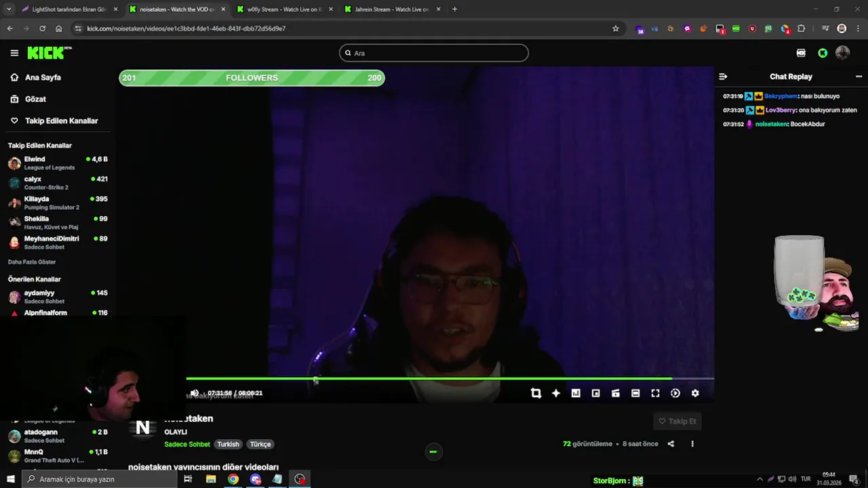The width and height of the screenshot is (868, 488).
Task: Mute the video with volume icon
Action: coord(195,393)
